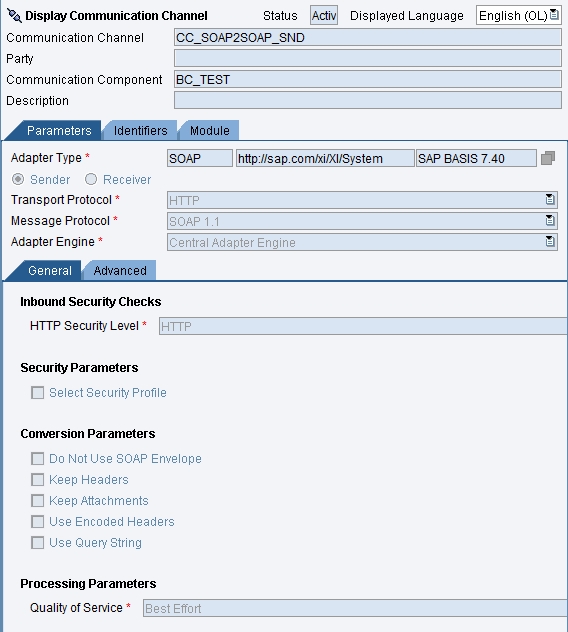Screen dimensions: 568x632
Task: Open the Module tab
Action: click(x=210, y=131)
